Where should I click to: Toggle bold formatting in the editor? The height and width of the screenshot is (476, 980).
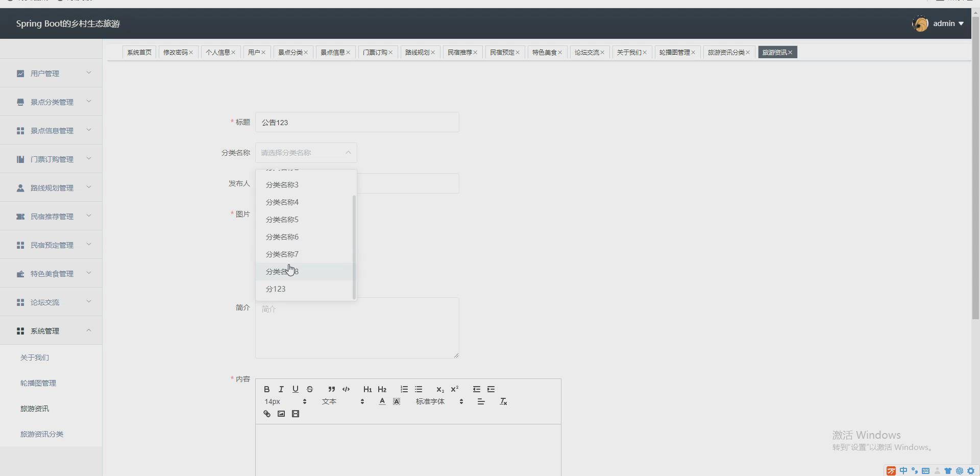(266, 389)
